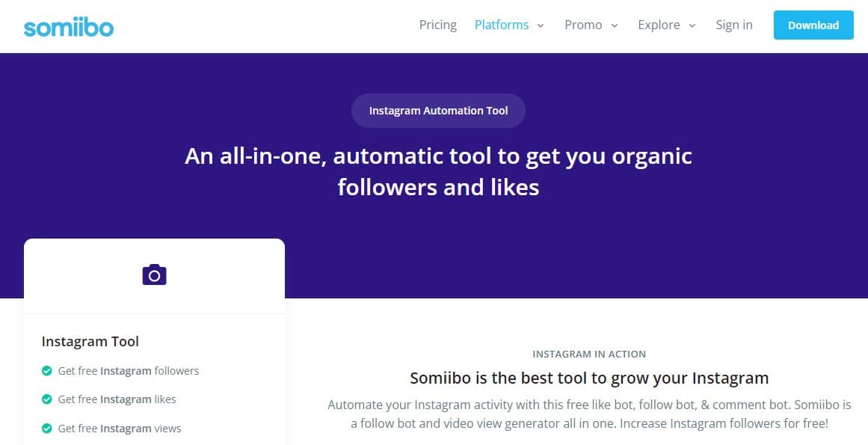This screenshot has width=868, height=445.
Task: Click green checkmark beside free Instagram likes
Action: [x=47, y=399]
